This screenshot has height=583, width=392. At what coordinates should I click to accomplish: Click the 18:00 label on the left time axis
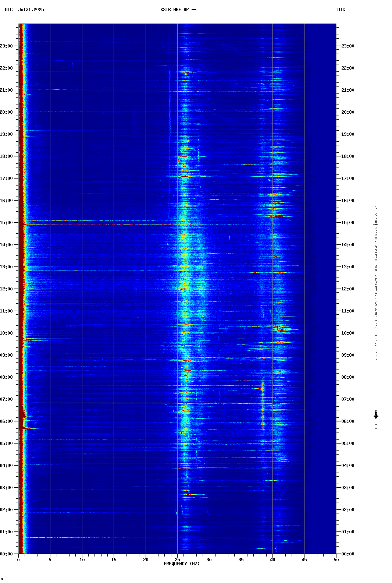6,156
